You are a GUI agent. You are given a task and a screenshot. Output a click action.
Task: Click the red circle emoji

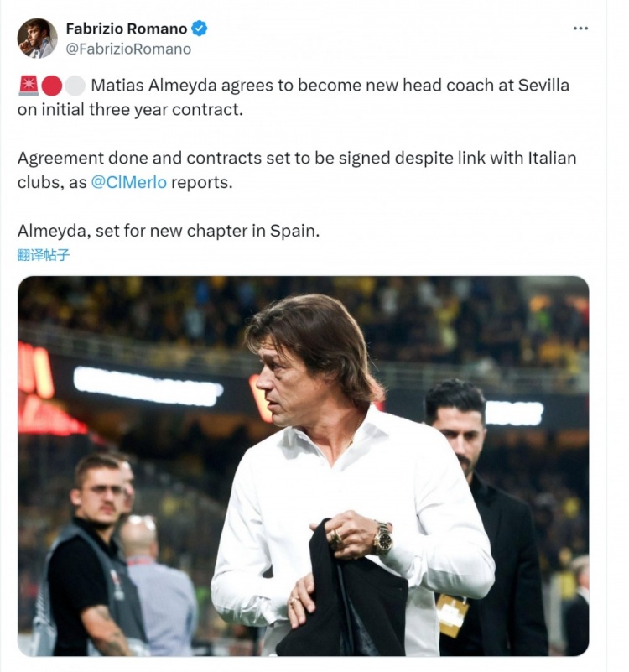(52, 86)
